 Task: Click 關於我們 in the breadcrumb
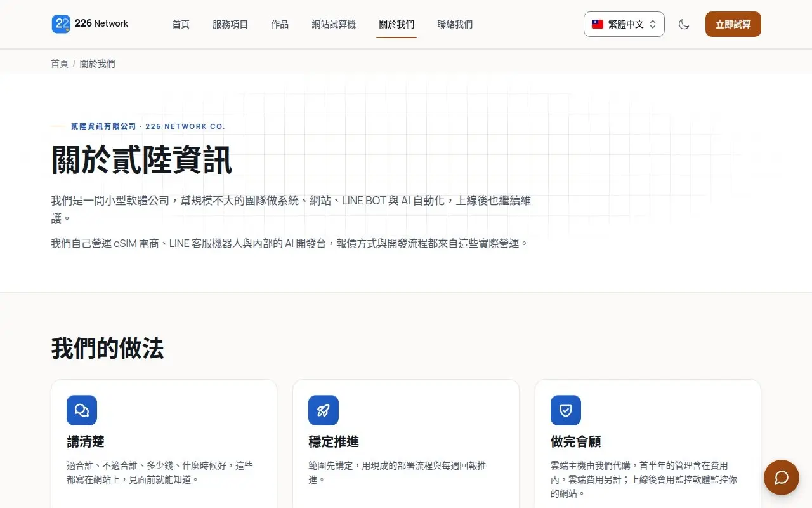point(98,63)
